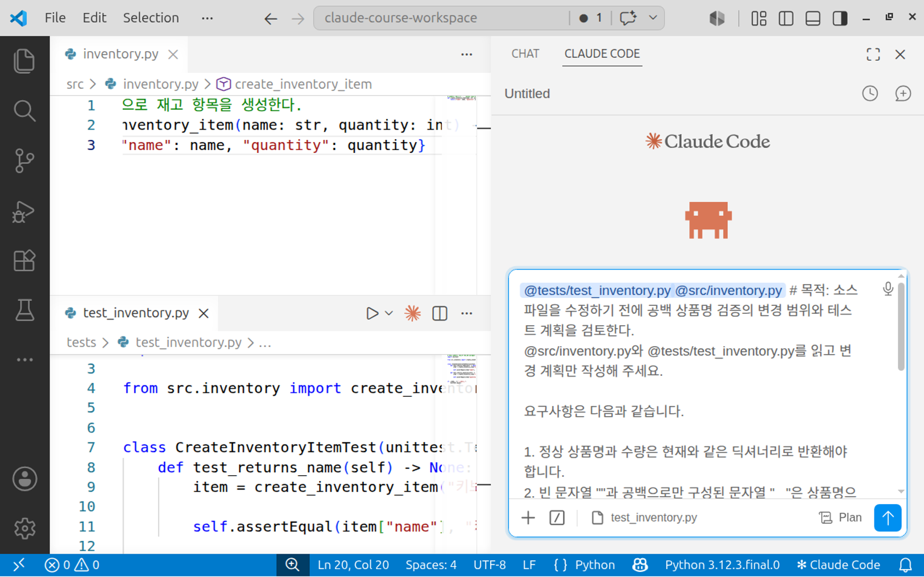
Task: Open more actions for test_inventory.py editor
Action: [x=467, y=313]
